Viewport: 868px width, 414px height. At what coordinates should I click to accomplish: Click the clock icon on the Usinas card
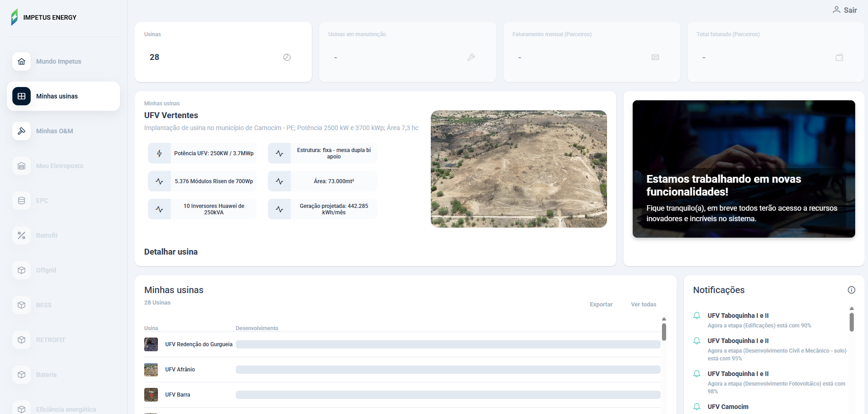287,57
